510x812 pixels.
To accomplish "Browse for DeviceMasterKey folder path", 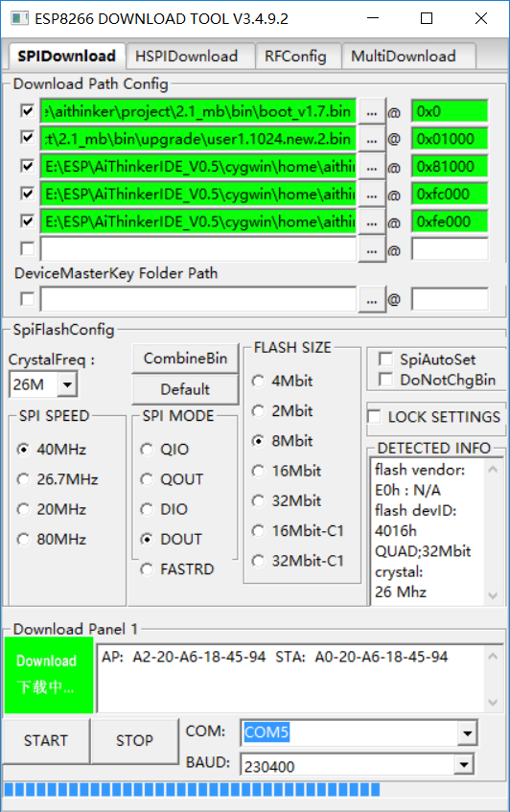I will click(372, 300).
